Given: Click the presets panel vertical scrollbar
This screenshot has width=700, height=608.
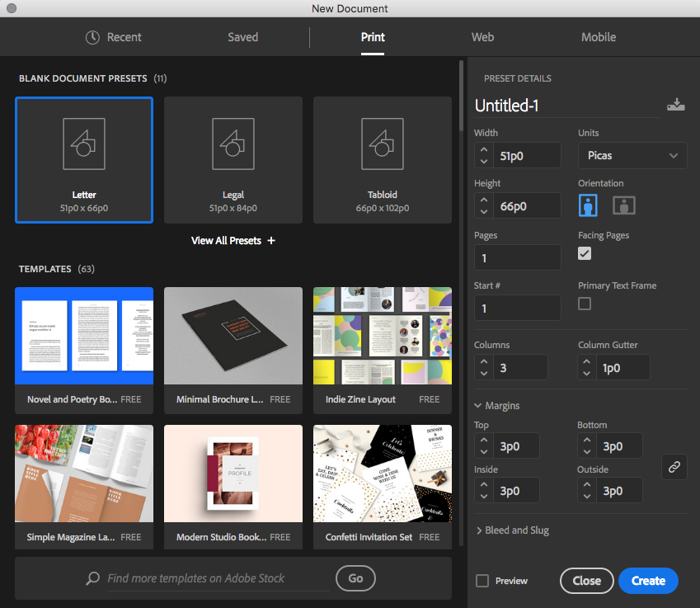Looking at the screenshot, I should 461,96.
